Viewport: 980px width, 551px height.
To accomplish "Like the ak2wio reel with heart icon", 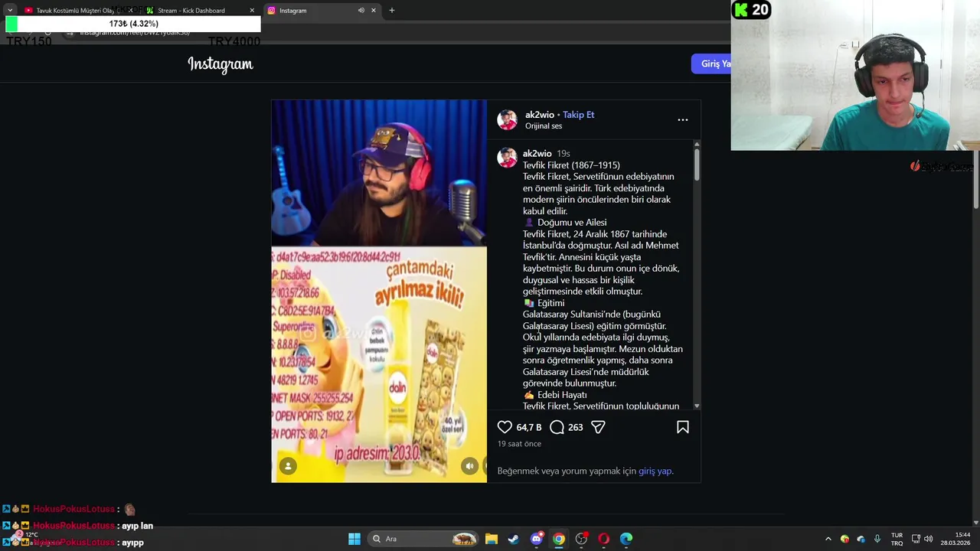I will 505,427.
